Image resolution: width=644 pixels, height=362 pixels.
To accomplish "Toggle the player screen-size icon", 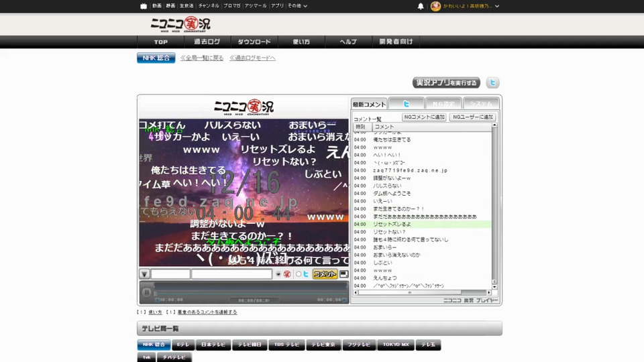I will (343, 274).
